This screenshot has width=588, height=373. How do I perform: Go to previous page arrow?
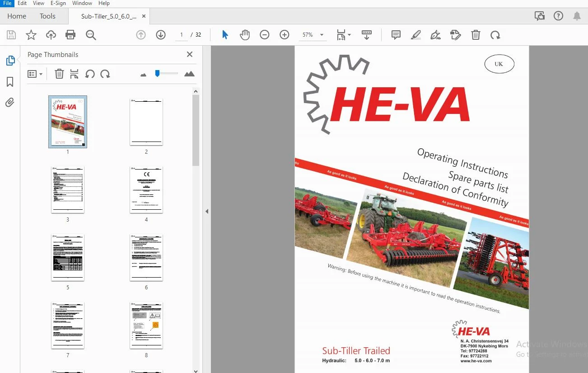pyautogui.click(x=141, y=35)
